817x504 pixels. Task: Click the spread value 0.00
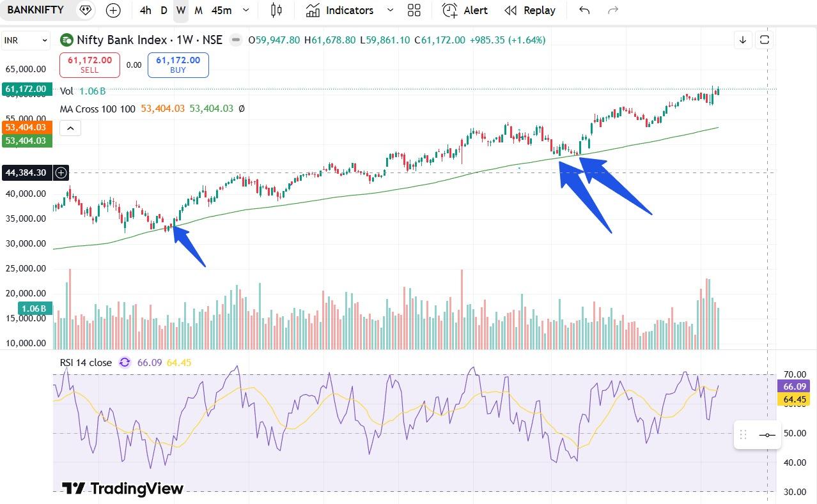134,65
